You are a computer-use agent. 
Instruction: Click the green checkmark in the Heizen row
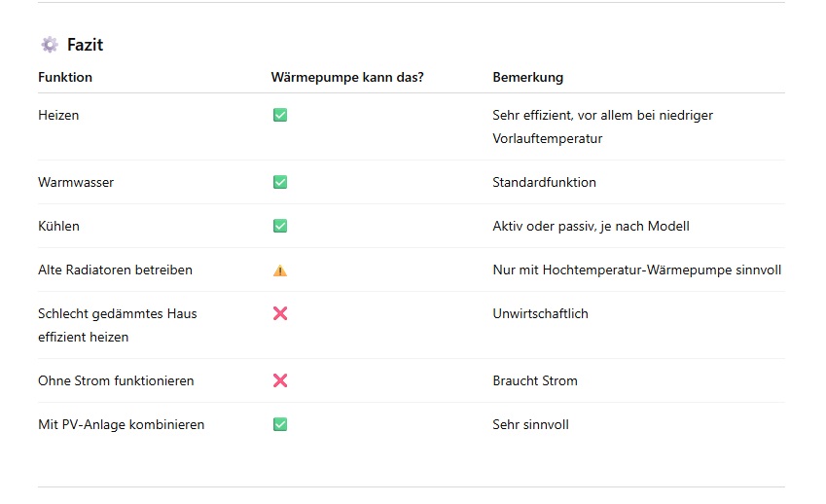pyautogui.click(x=280, y=115)
